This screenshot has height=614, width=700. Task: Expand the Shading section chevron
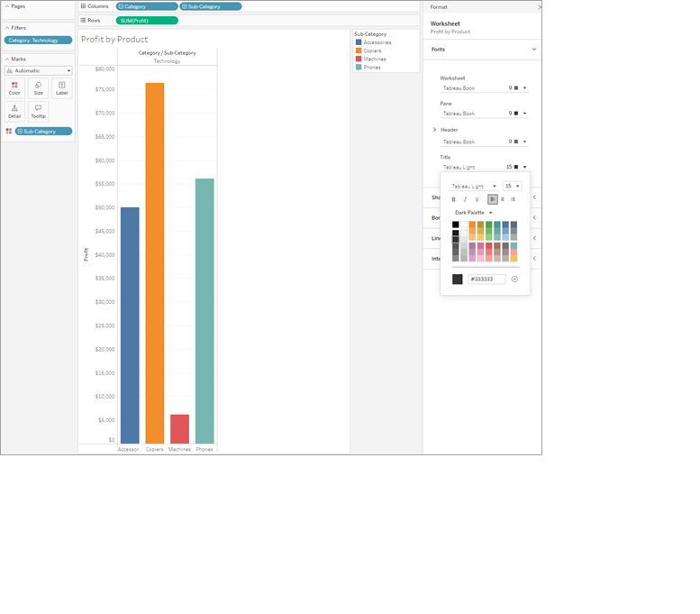click(534, 197)
